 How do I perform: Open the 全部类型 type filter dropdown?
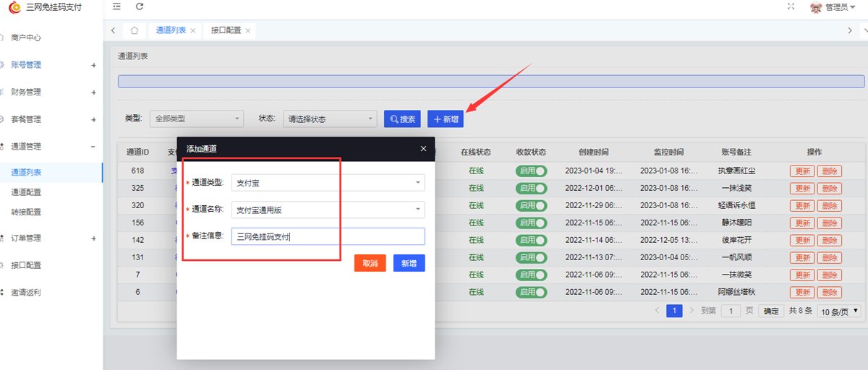197,119
